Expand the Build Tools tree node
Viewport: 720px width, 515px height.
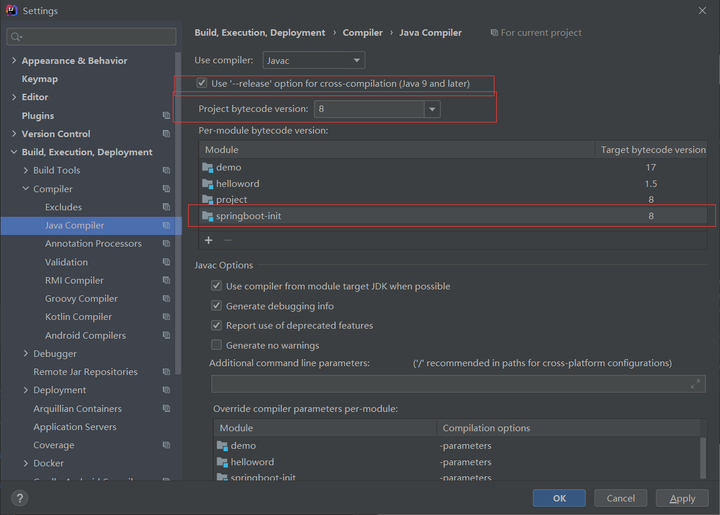click(26, 171)
